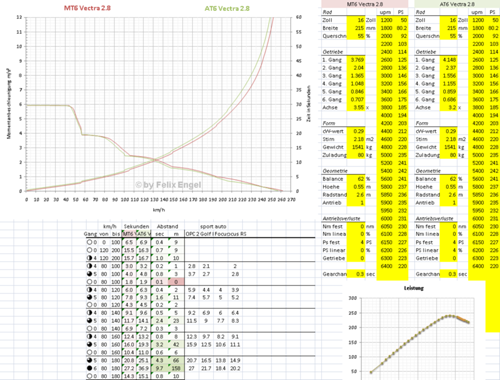500x380 pixels.
Task: Select the sport auto value 21.7
Action: pos(206,368)
